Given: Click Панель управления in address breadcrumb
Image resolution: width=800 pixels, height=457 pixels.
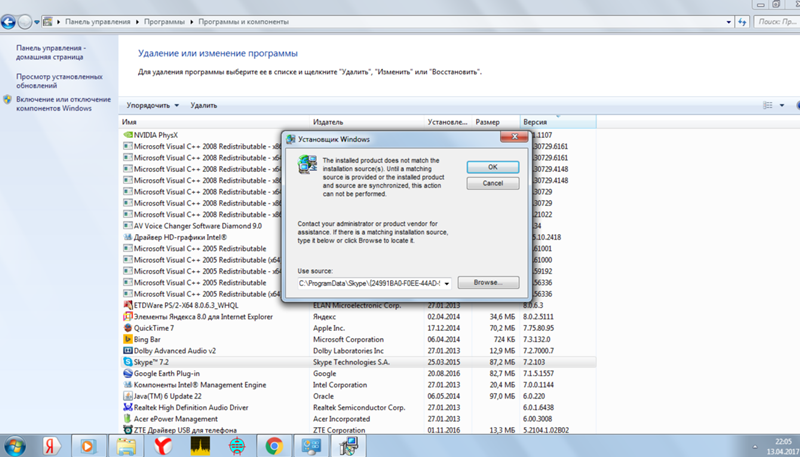Looking at the screenshot, I should pos(97,22).
